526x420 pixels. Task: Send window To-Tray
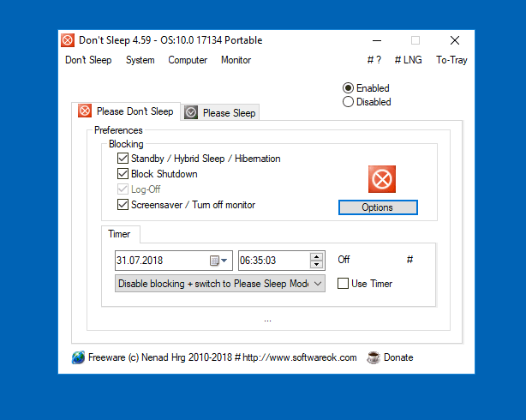tap(451, 60)
